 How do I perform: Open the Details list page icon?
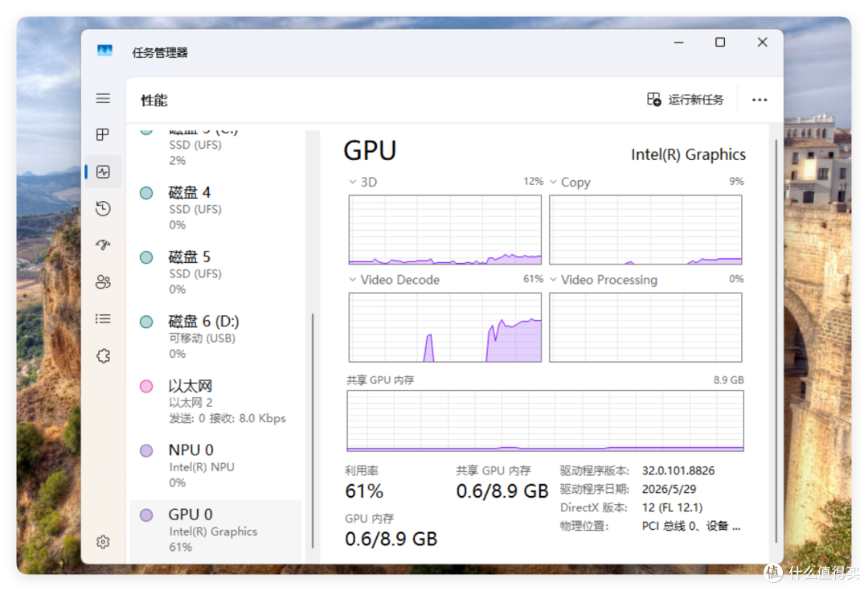(x=103, y=319)
